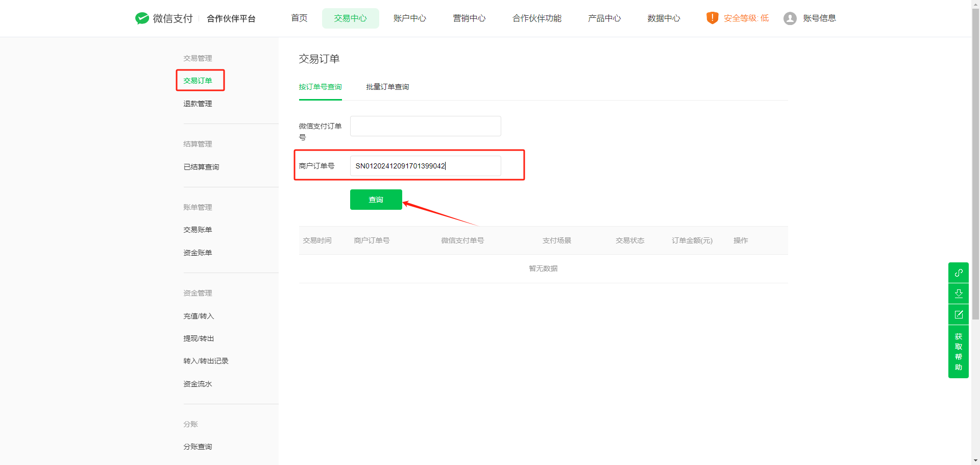Open 合作伙伴功能 in top navigation
Image resolution: width=980 pixels, height=465 pixels.
(x=536, y=18)
